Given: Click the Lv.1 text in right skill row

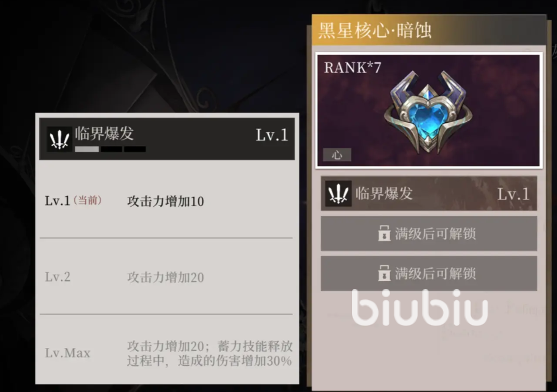Looking at the screenshot, I should (x=513, y=194).
